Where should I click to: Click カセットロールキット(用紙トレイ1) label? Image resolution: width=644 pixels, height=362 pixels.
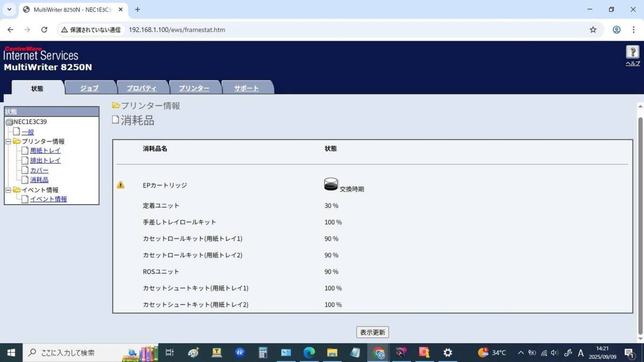click(193, 239)
